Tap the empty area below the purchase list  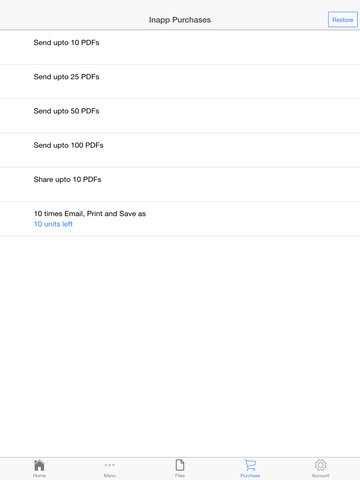[x=180, y=347]
